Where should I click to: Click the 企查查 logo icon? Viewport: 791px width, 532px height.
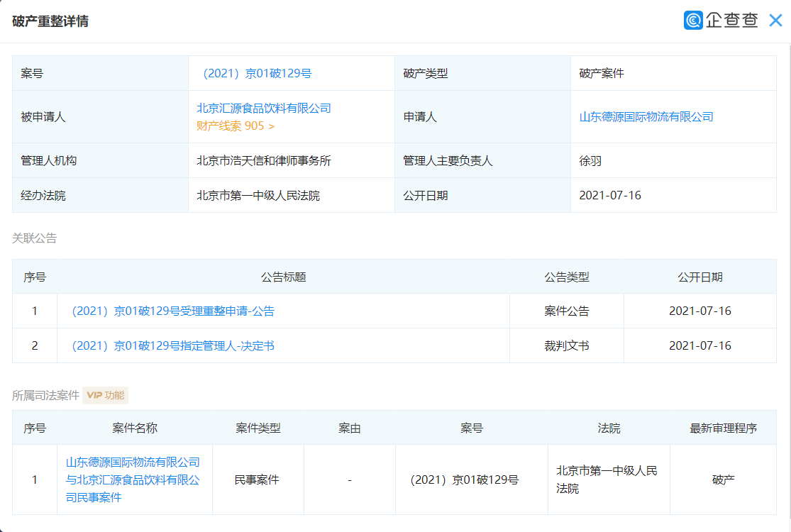tap(693, 21)
